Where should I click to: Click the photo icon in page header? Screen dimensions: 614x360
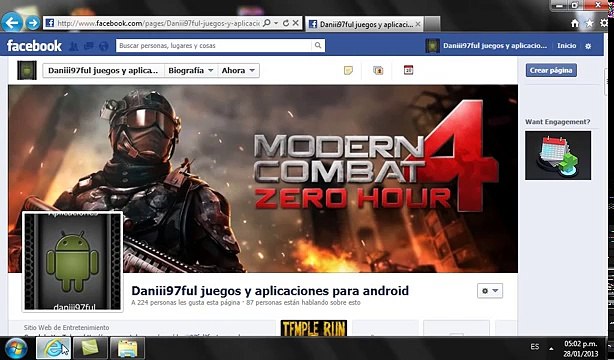378,70
